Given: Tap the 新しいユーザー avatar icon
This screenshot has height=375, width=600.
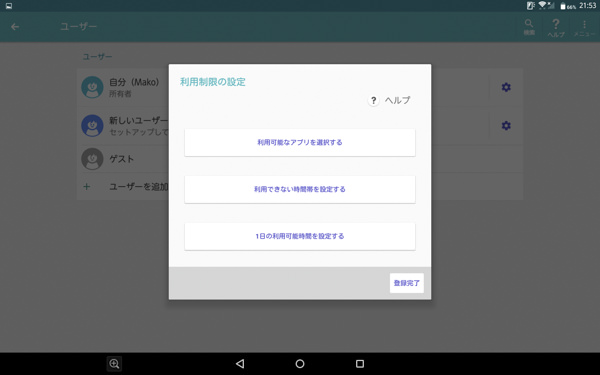Looking at the screenshot, I should pyautogui.click(x=92, y=126).
